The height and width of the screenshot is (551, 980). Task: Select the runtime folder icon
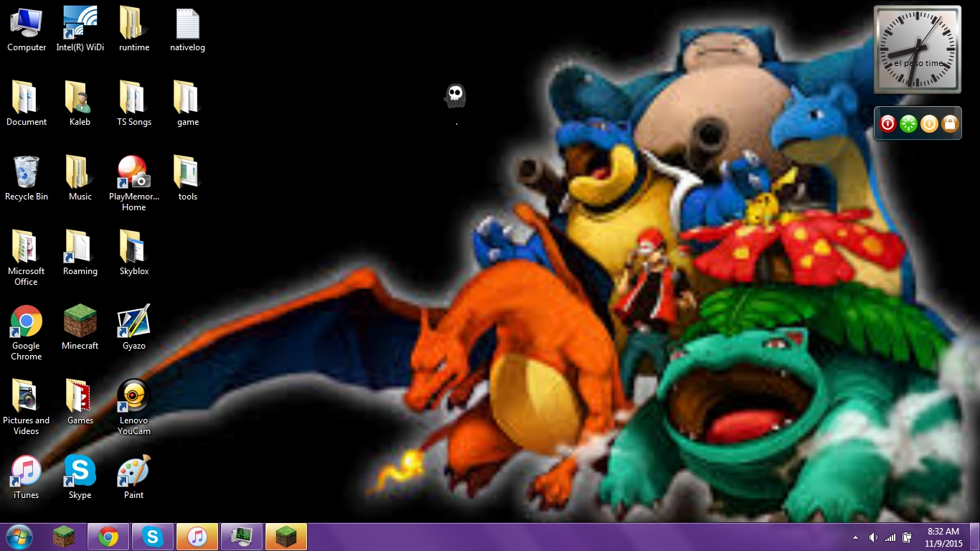pos(134,29)
